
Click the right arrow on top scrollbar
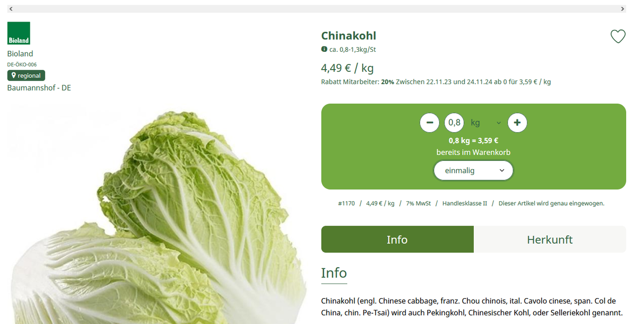coord(623,9)
